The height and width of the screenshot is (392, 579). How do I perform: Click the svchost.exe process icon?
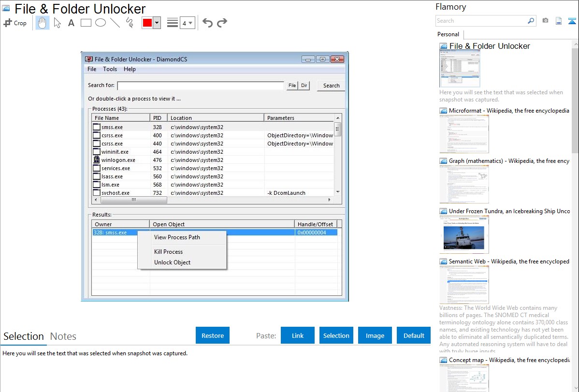pyautogui.click(x=96, y=192)
